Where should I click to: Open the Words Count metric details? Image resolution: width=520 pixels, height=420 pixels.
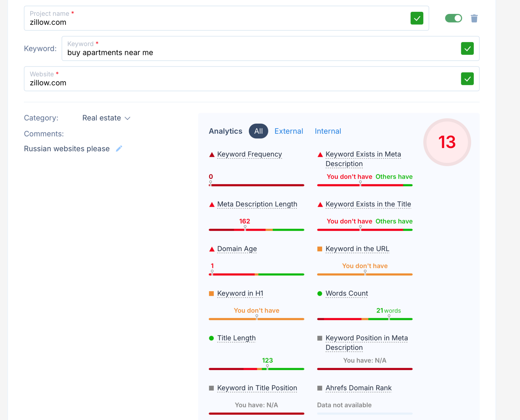click(x=346, y=293)
